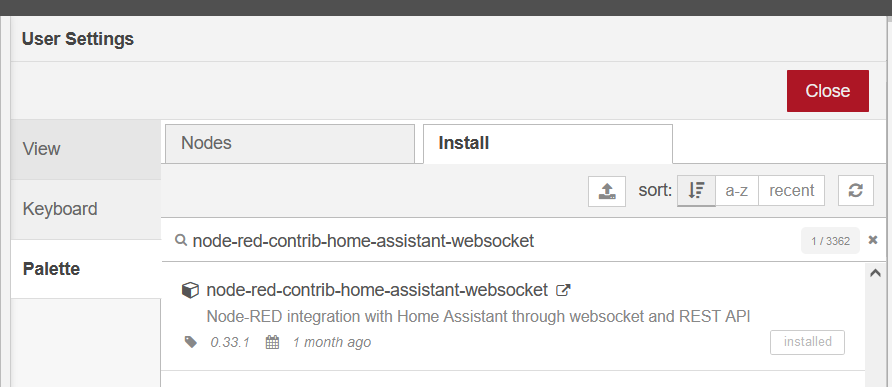Open the View settings section
The height and width of the screenshot is (387, 892).
[x=85, y=149]
